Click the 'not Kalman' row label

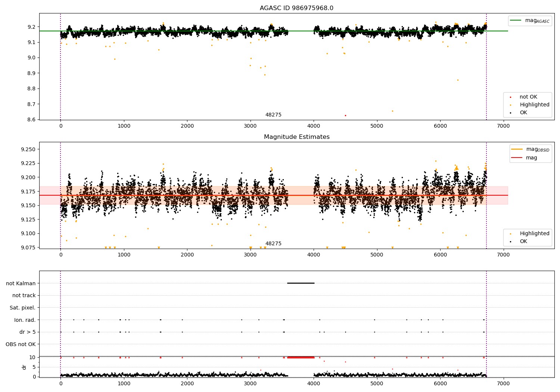click(x=21, y=283)
